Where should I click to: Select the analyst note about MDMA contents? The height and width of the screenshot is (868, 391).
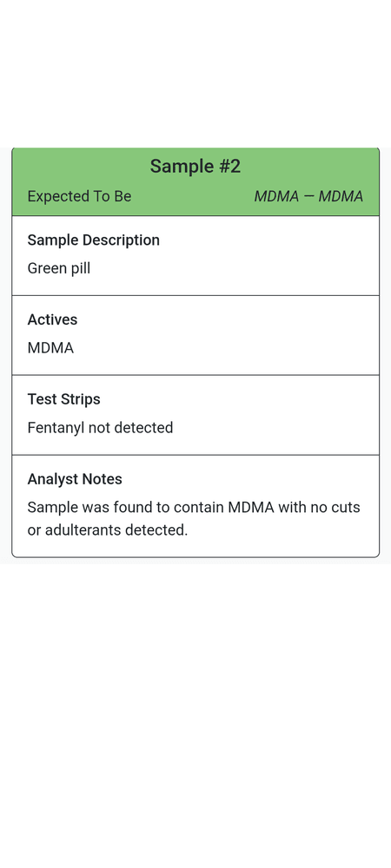tap(194, 519)
